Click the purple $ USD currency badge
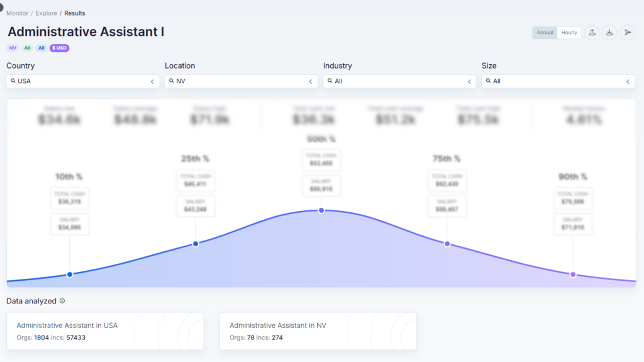Screen dimensions: 644x362 point(59,48)
